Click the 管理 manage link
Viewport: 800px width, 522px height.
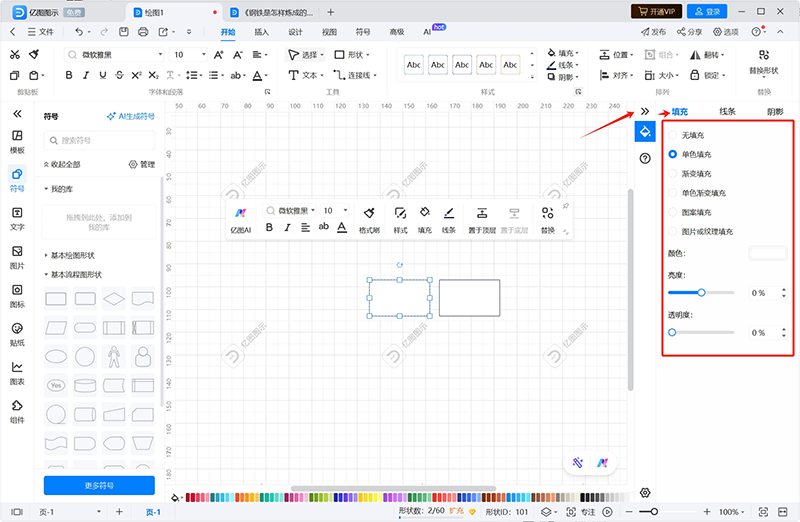pyautogui.click(x=141, y=164)
